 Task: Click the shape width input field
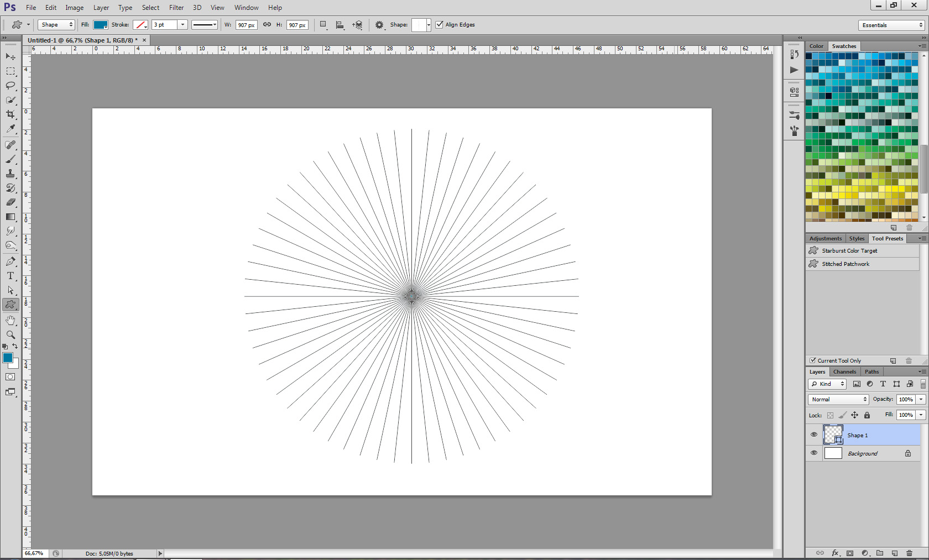point(246,25)
